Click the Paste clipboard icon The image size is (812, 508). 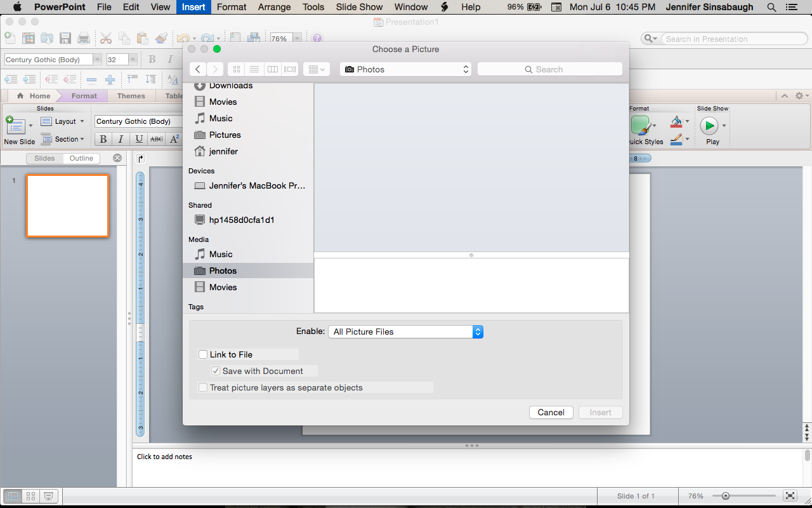143,38
